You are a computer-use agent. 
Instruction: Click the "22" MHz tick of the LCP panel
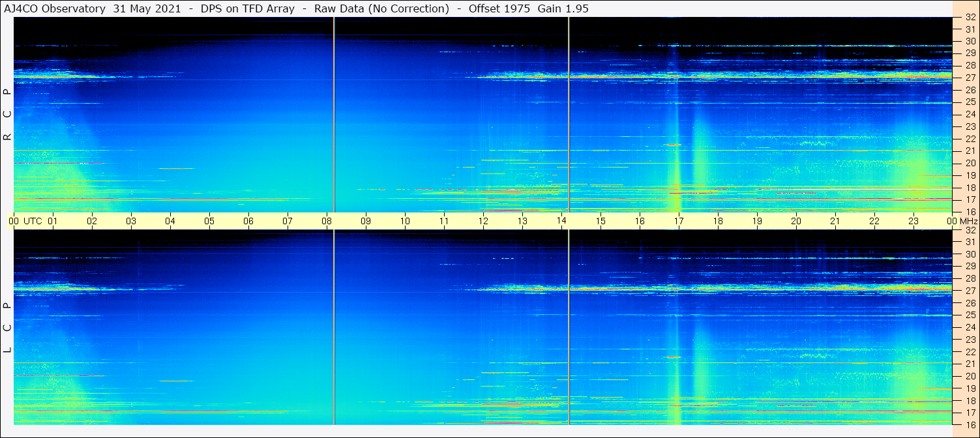click(970, 351)
